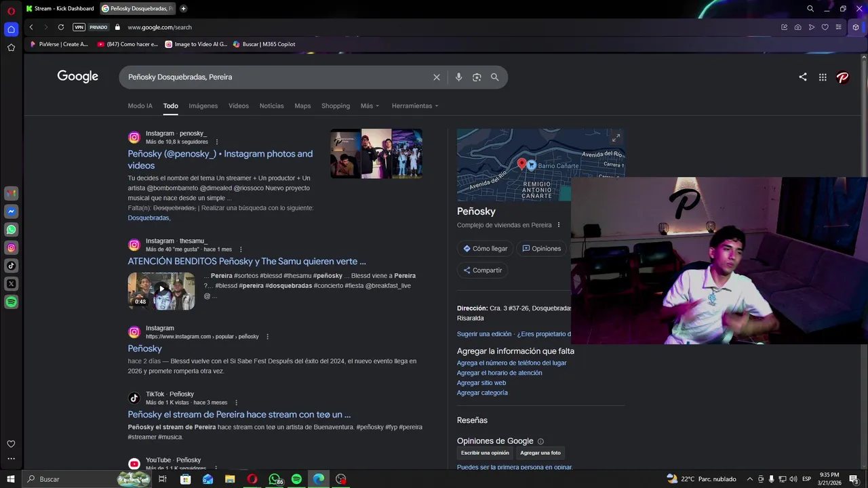Open Messenger in the Opera sidebar
Image resolution: width=868 pixels, height=488 pixels.
(11, 211)
